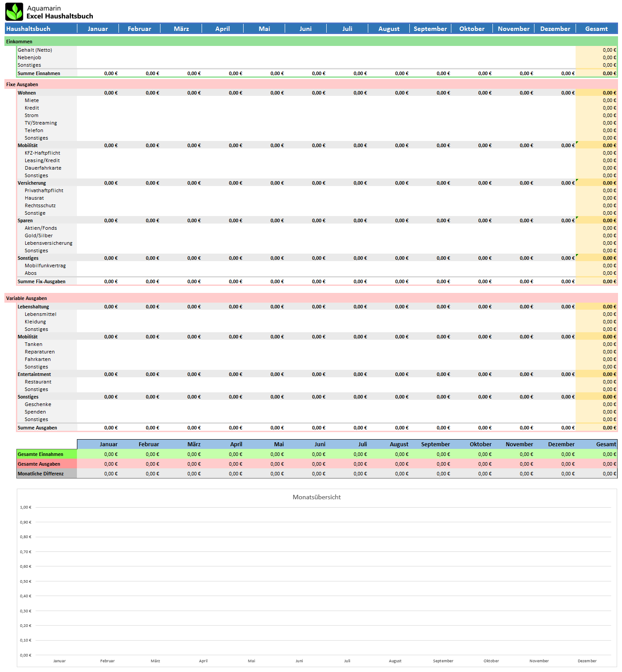This screenshot has width=622, height=672.
Task: Select the Strom row label
Action: (31, 115)
